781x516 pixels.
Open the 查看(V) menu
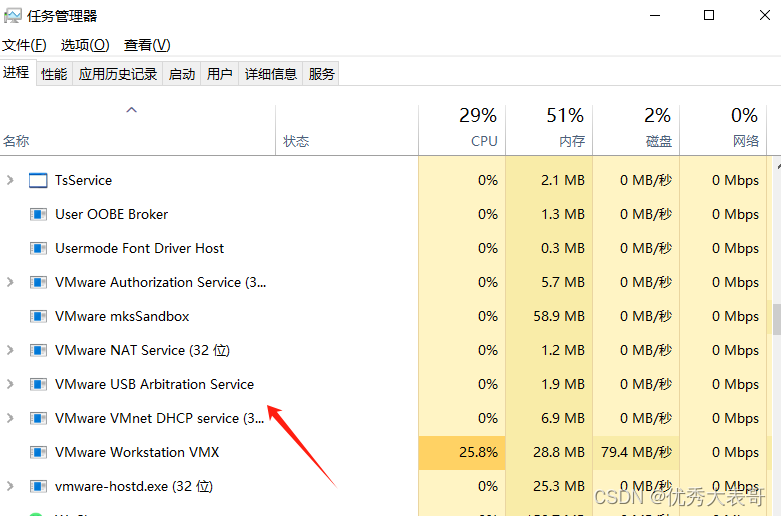tap(147, 45)
